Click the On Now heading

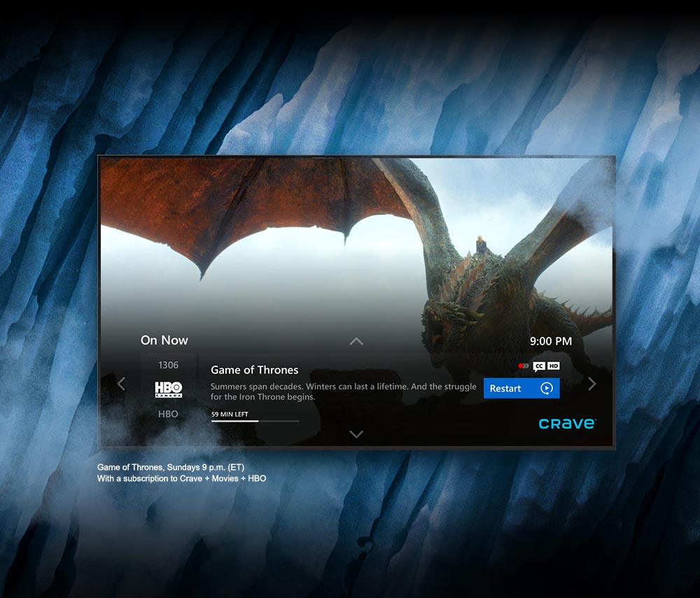[164, 340]
